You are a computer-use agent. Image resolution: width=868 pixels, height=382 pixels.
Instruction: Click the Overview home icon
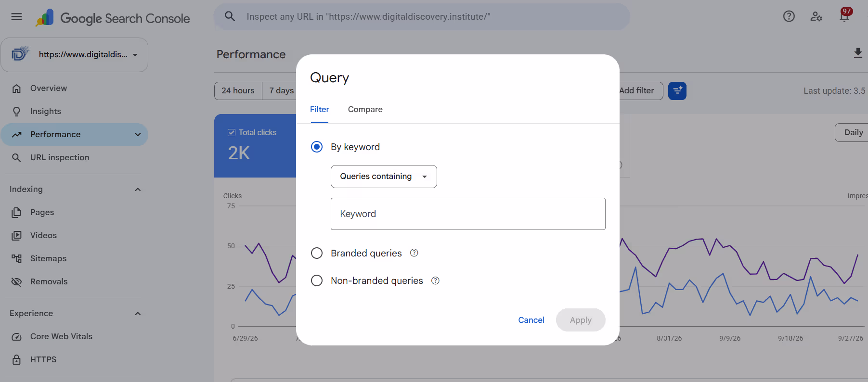pyautogui.click(x=16, y=89)
